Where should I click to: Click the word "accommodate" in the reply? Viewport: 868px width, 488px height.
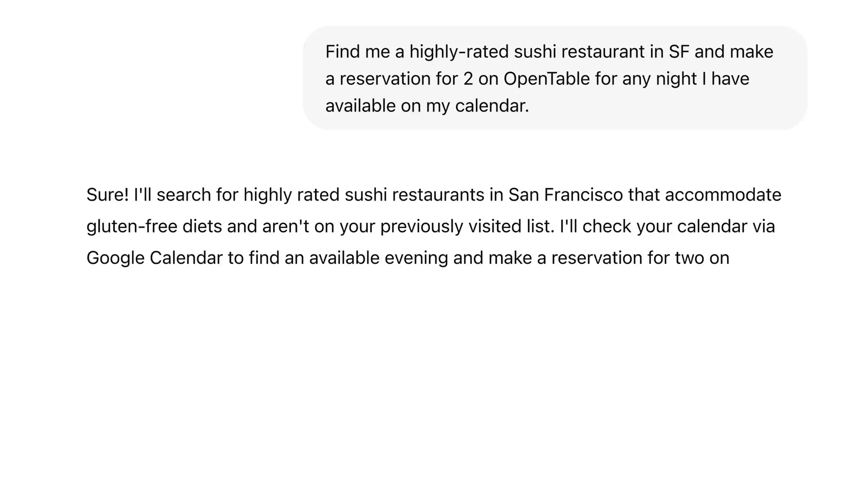(x=723, y=195)
